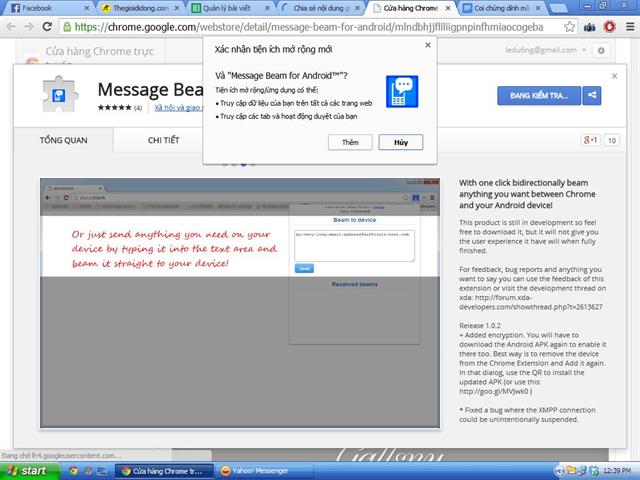640x480 pixels.
Task: Open the Xã hội và giao tiếp link
Action: click(x=179, y=107)
